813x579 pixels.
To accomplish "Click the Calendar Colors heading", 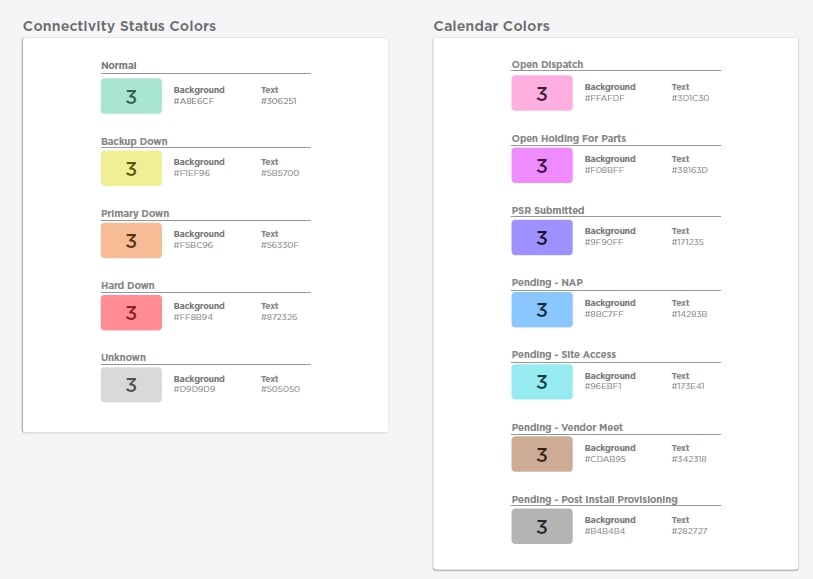I will [x=491, y=26].
